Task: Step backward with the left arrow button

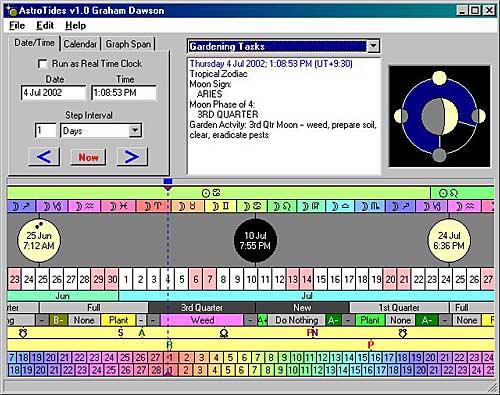Action: (x=44, y=157)
